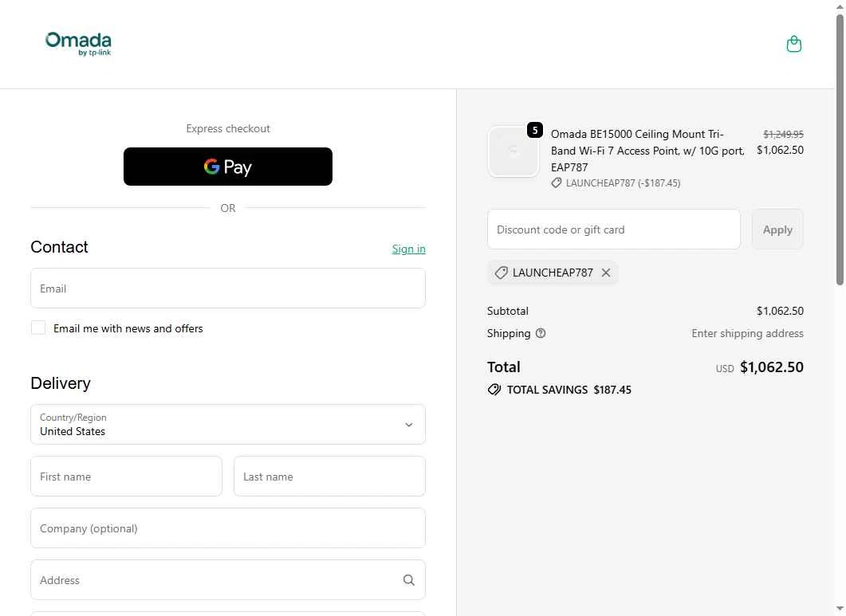This screenshot has height=616, width=846.
Task: Focus the Address input field
Action: coord(228,580)
